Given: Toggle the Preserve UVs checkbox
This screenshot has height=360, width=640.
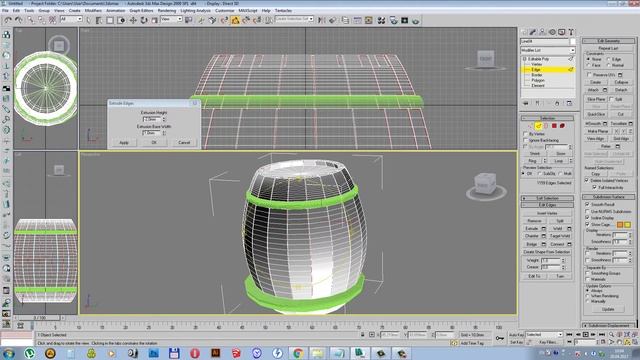Looking at the screenshot, I should pos(589,75).
